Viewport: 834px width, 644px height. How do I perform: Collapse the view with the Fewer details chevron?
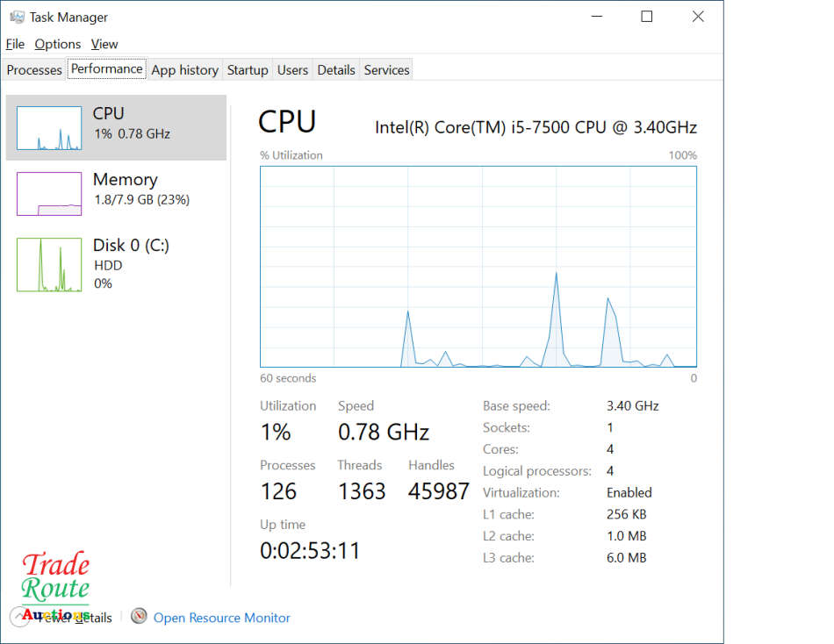point(19,617)
